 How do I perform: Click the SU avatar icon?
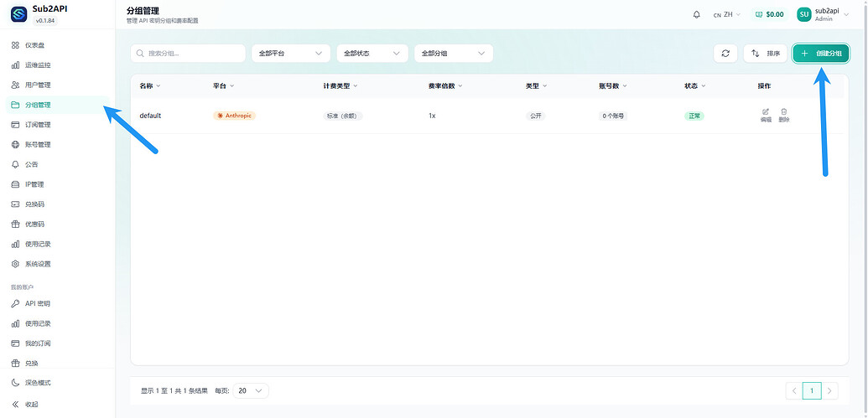[x=803, y=14]
